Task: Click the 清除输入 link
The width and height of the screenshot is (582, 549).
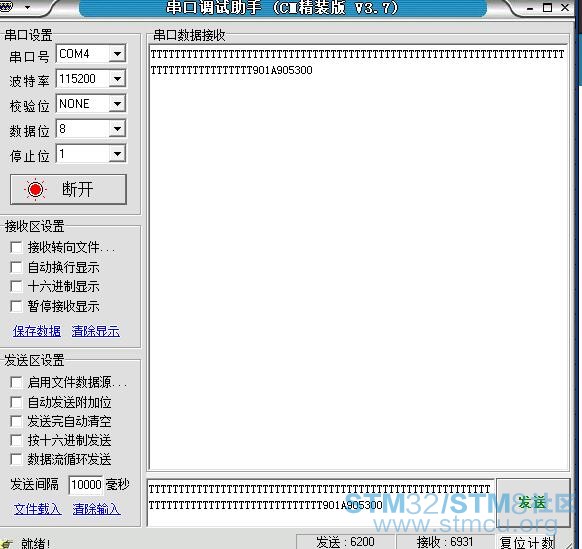Action: pyautogui.click(x=97, y=509)
